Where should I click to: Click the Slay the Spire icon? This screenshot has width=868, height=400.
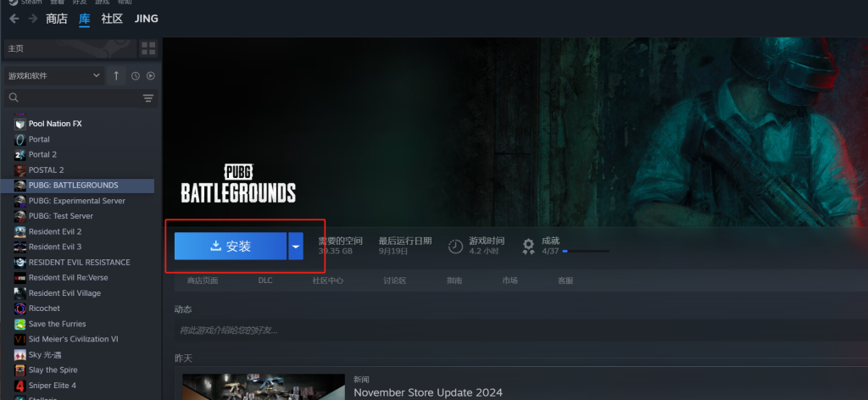[x=20, y=369]
